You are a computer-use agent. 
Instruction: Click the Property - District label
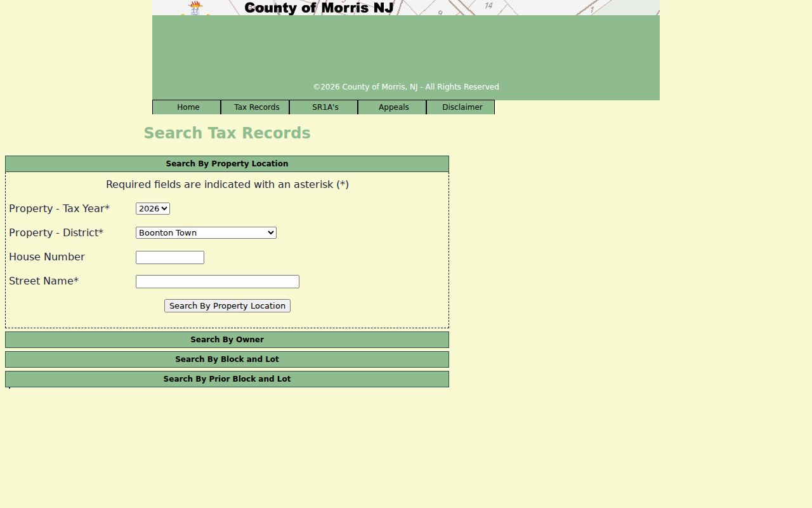56,233
